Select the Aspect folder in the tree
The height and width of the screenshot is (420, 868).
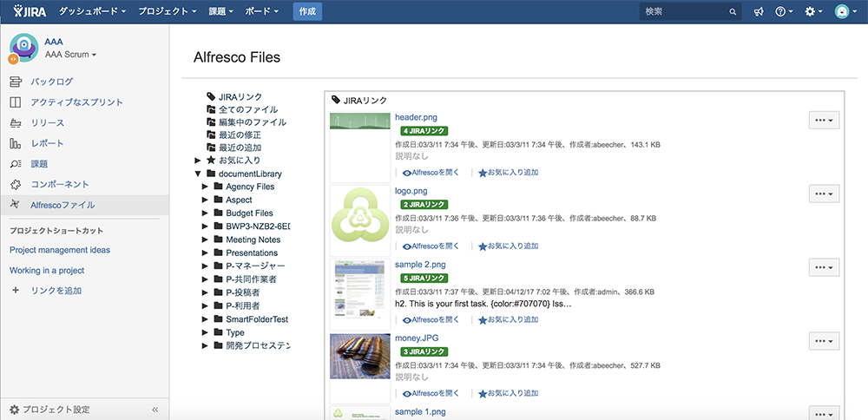(x=239, y=200)
